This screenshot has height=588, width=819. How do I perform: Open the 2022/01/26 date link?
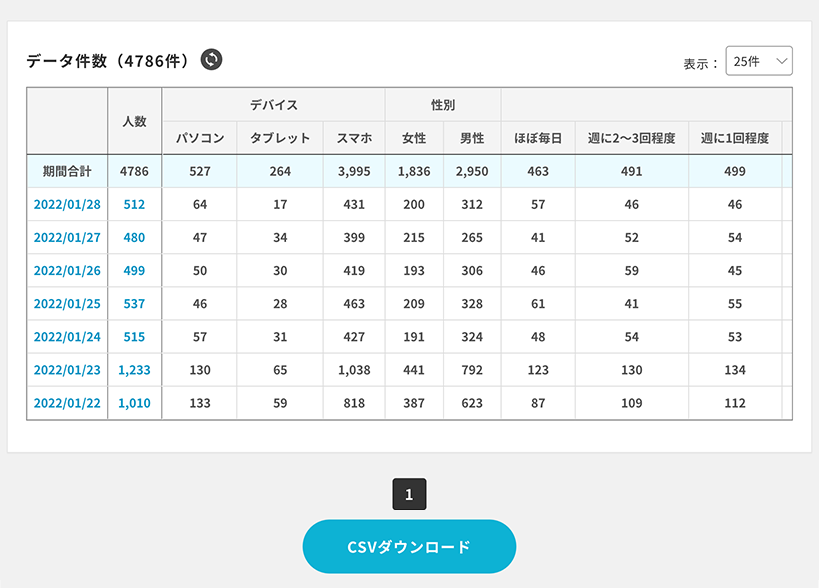click(x=66, y=270)
